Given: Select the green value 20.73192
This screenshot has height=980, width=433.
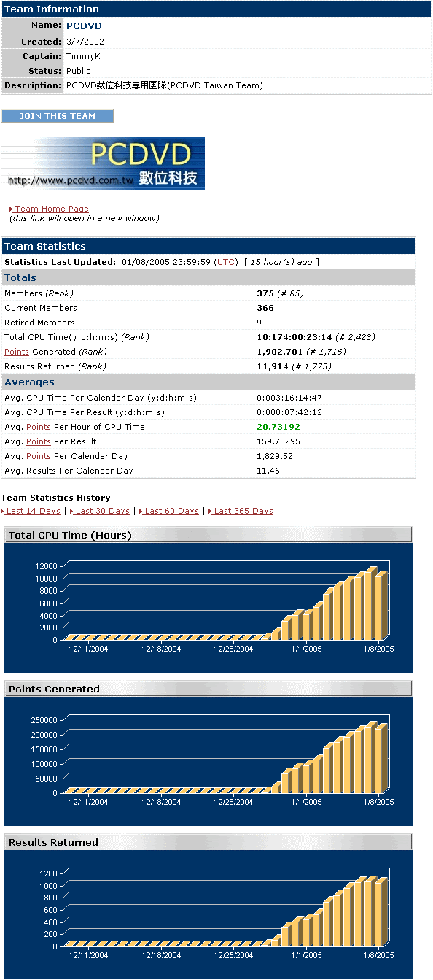Looking at the screenshot, I should (278, 427).
